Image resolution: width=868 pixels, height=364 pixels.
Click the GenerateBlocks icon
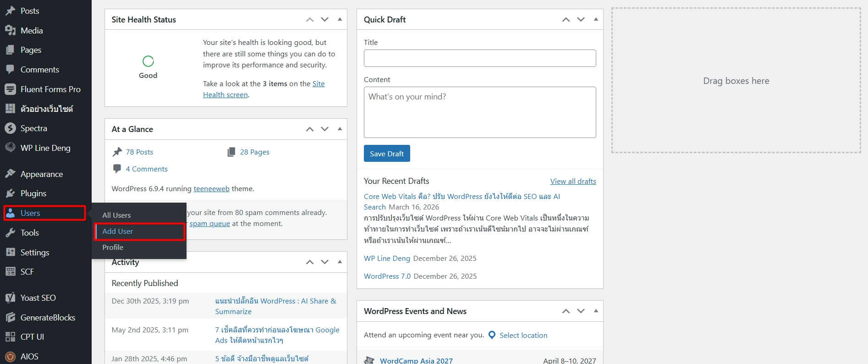click(10, 317)
